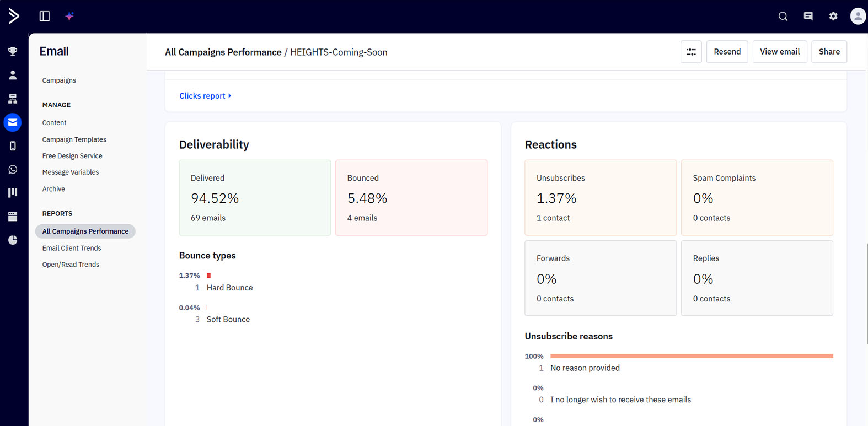Open the trophy icon in sidebar
The width and height of the screenshot is (868, 426).
coord(13,51)
